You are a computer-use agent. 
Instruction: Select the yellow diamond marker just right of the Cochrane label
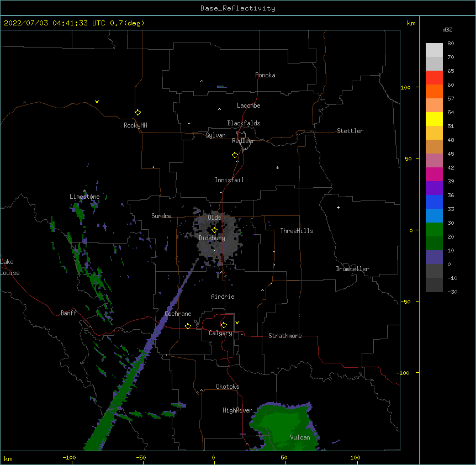point(188,326)
